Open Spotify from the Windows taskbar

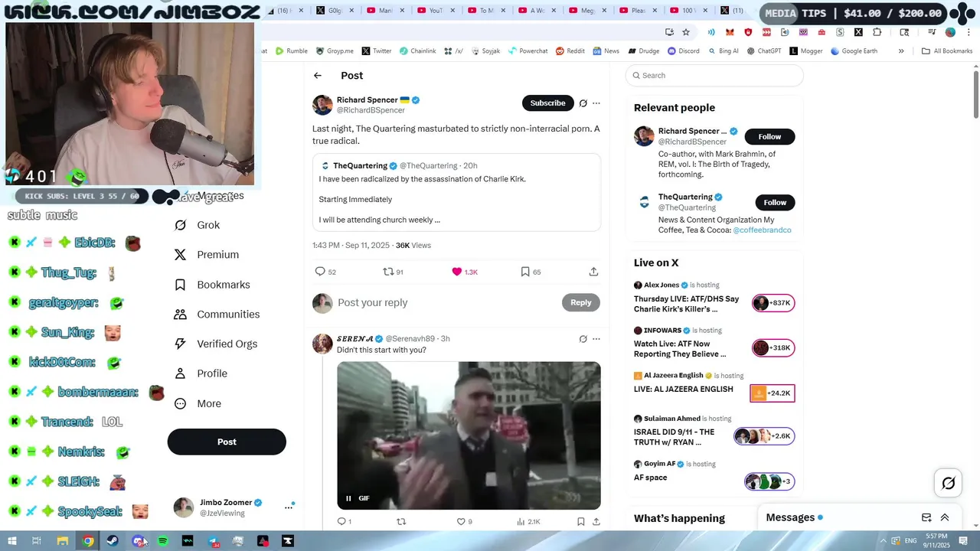coord(163,541)
